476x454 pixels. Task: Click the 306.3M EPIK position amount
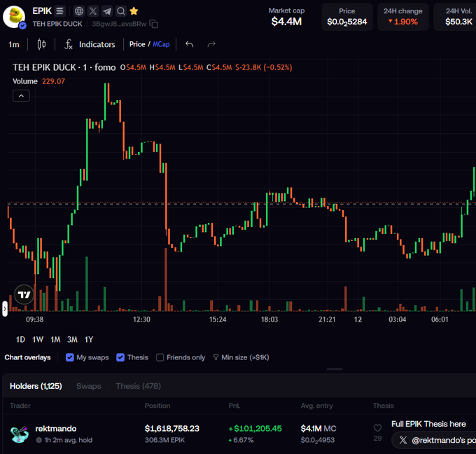click(x=164, y=440)
